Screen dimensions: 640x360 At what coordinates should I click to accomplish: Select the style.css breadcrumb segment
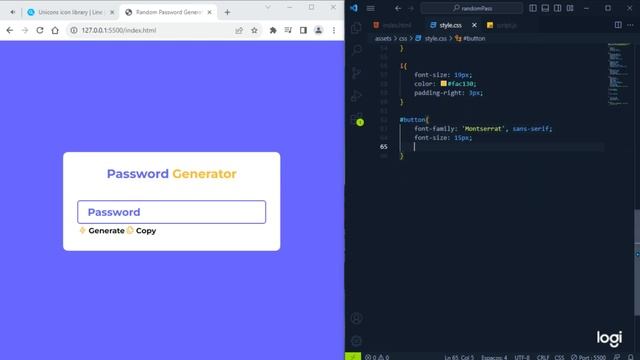[435, 38]
